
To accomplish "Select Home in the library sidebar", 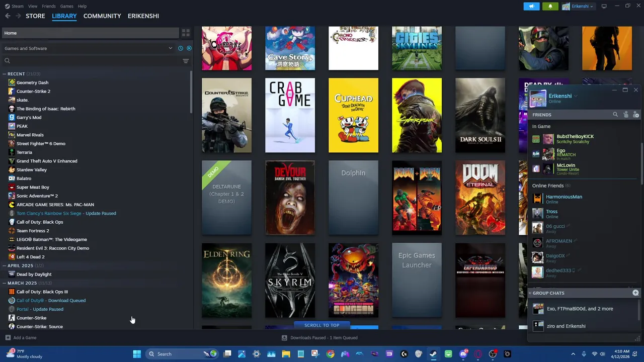I will [90, 33].
